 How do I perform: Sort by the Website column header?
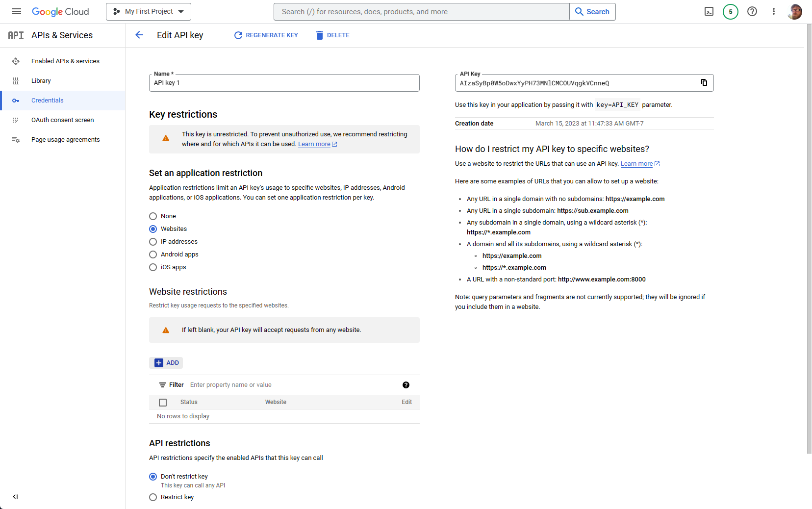pyautogui.click(x=276, y=402)
